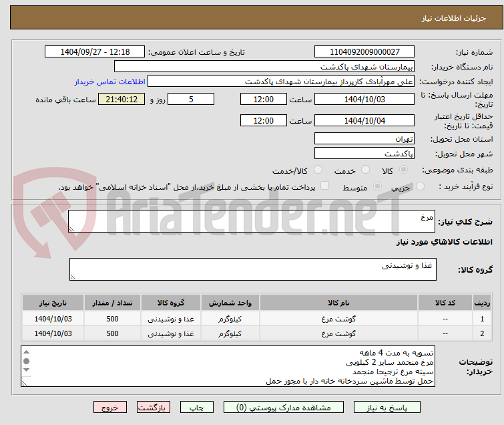Image resolution: width=504 pixels, height=425 pixels.
Task: Select the کالا radio button
Action: coord(403,169)
